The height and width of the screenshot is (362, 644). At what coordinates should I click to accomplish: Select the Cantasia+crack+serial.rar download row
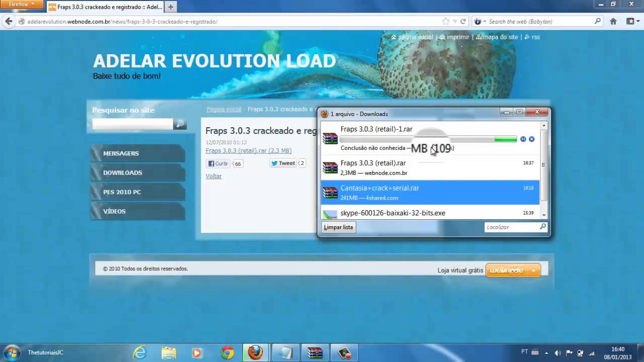pos(430,193)
